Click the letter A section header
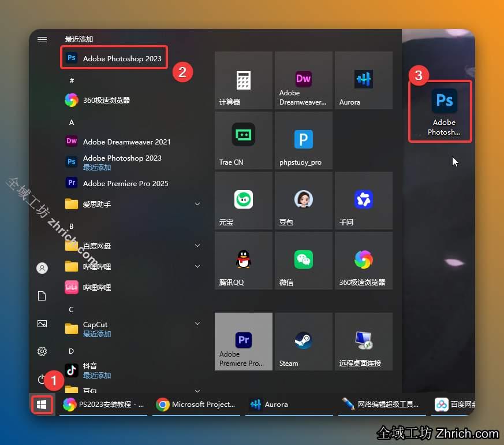504x445 pixels. click(72, 123)
